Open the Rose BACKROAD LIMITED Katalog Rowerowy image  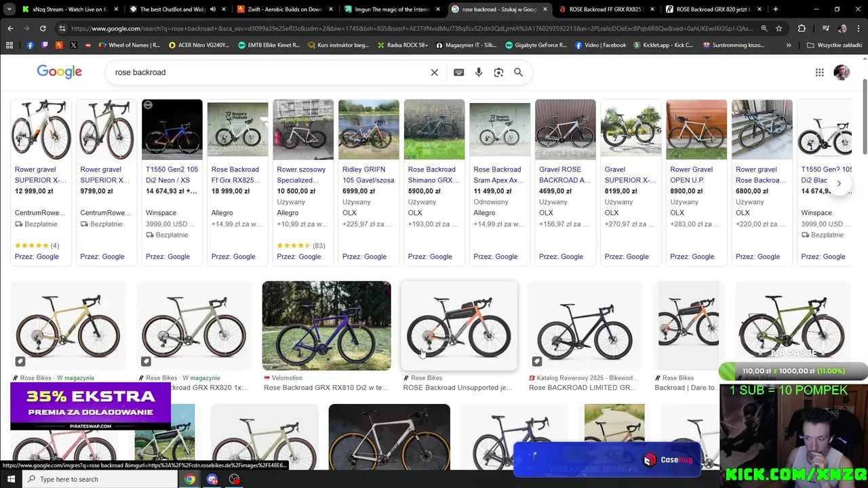coord(584,326)
